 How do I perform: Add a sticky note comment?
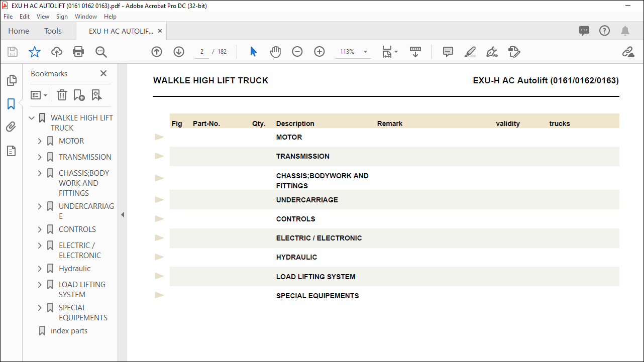pos(448,52)
